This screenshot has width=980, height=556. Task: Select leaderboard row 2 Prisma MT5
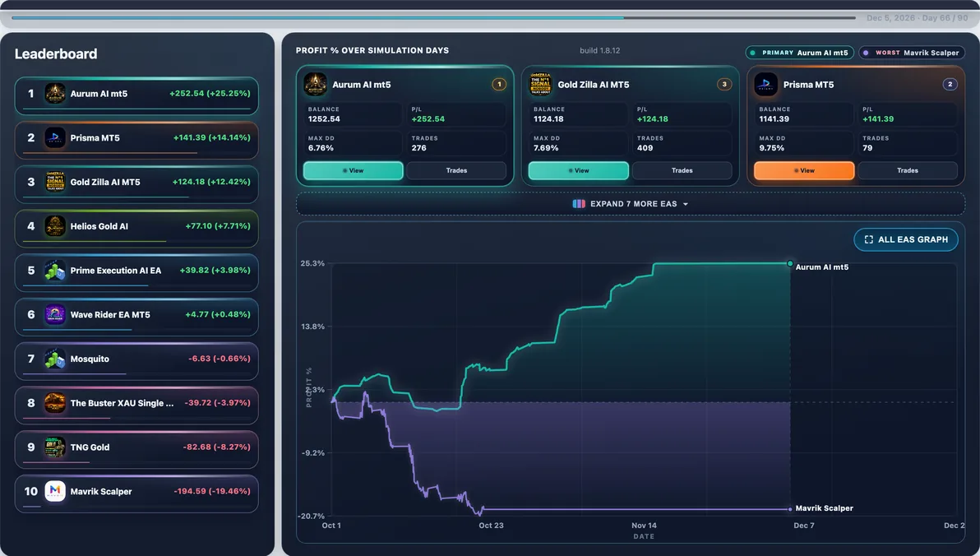(136, 140)
